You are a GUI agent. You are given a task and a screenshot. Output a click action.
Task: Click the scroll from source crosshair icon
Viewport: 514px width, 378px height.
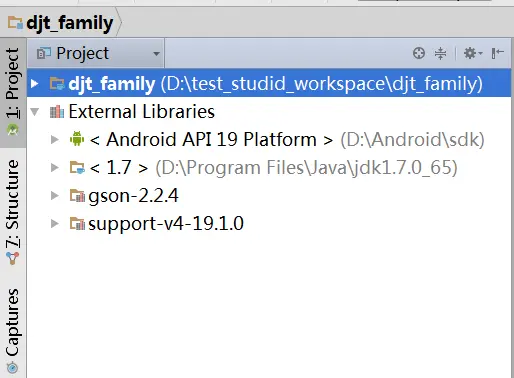[419, 53]
